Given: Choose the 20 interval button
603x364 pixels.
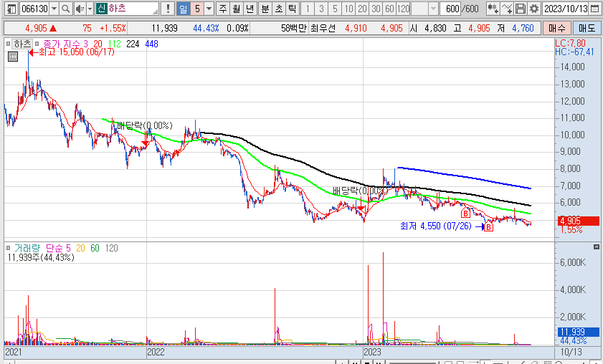Looking at the screenshot, I should (362, 9).
